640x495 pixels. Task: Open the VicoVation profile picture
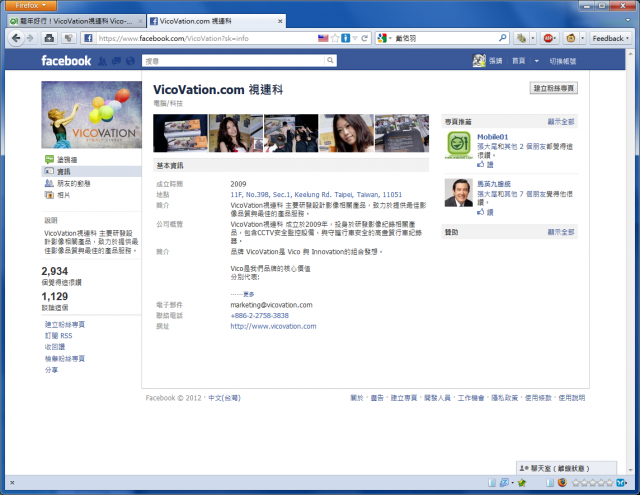point(91,115)
